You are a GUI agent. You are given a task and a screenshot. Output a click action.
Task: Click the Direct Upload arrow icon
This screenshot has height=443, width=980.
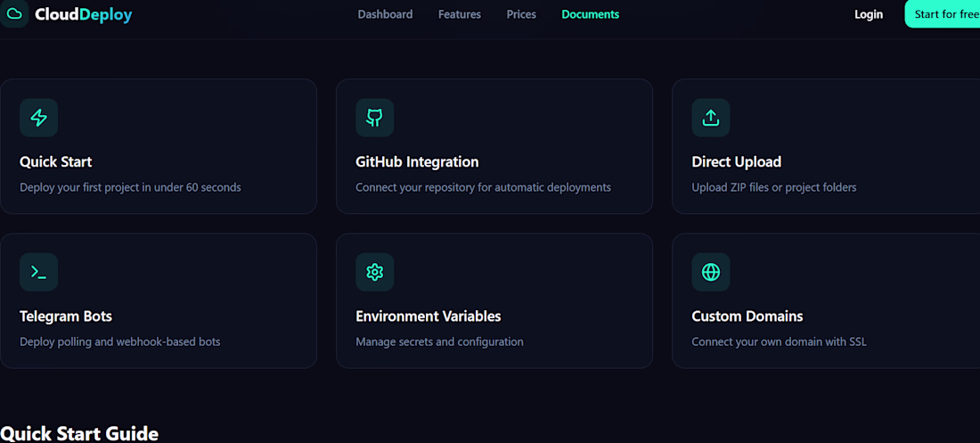(x=711, y=118)
